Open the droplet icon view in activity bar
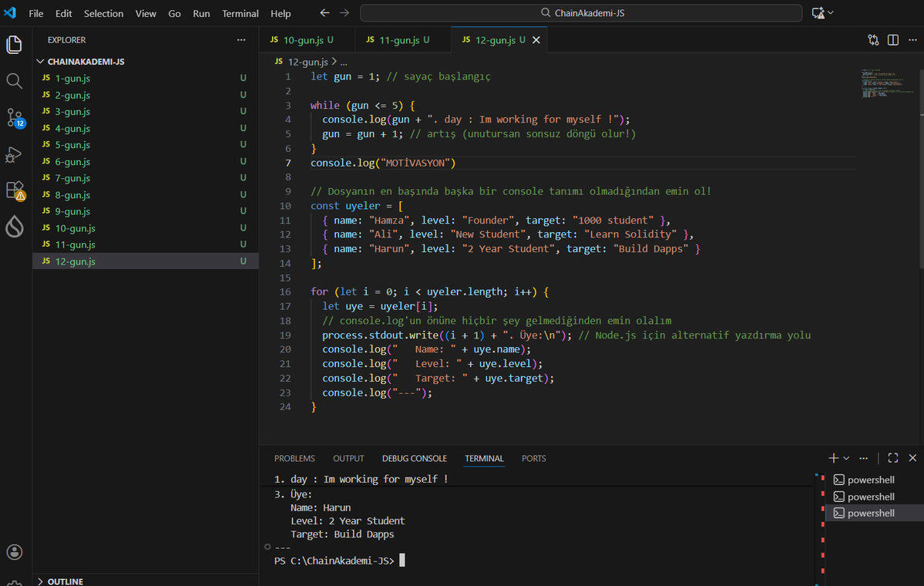924x586 pixels. point(14,227)
